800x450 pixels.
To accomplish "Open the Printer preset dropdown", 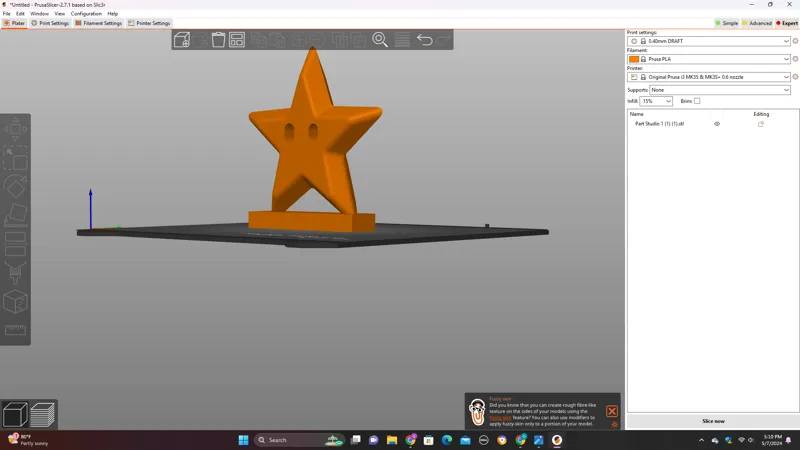I will pyautogui.click(x=709, y=77).
